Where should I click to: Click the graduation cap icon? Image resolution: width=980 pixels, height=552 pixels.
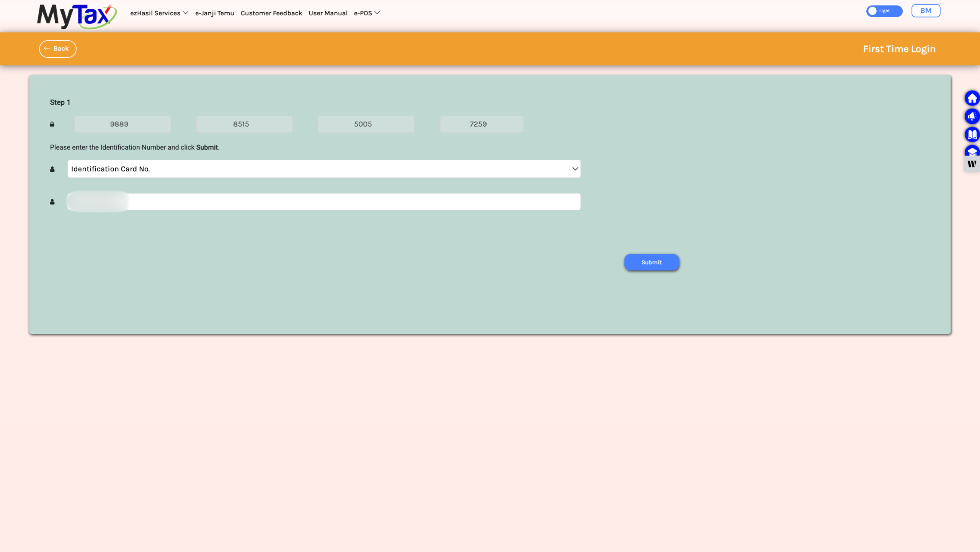pyautogui.click(x=972, y=151)
